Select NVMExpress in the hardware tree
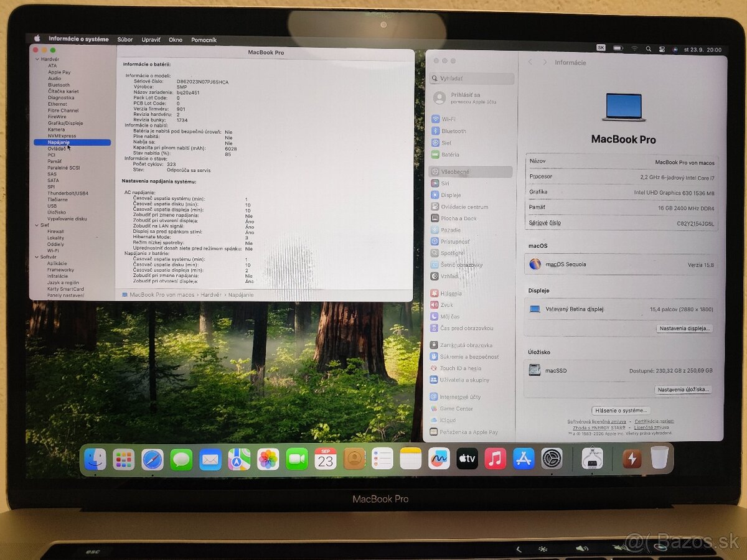747x560 pixels. point(62,136)
